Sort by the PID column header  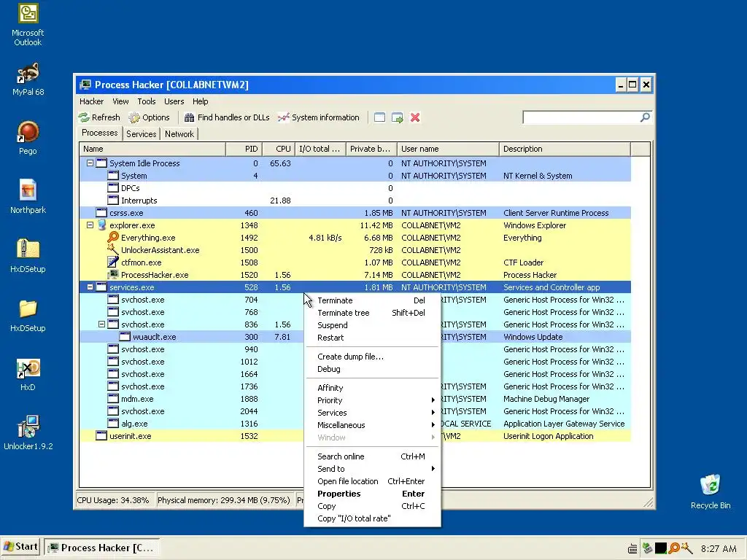tap(244, 149)
